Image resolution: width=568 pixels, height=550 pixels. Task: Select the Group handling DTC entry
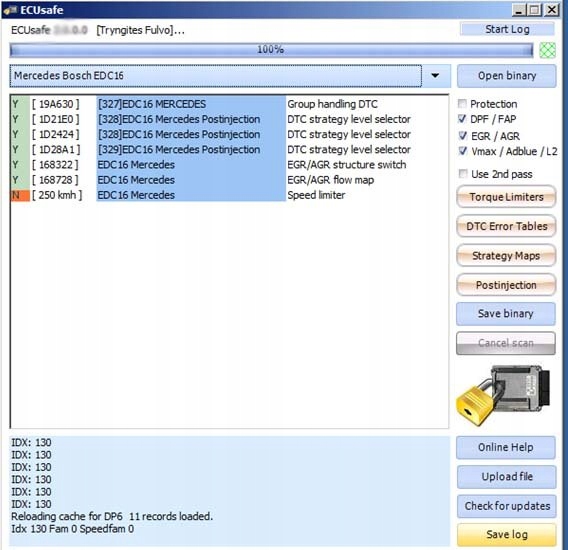229,104
